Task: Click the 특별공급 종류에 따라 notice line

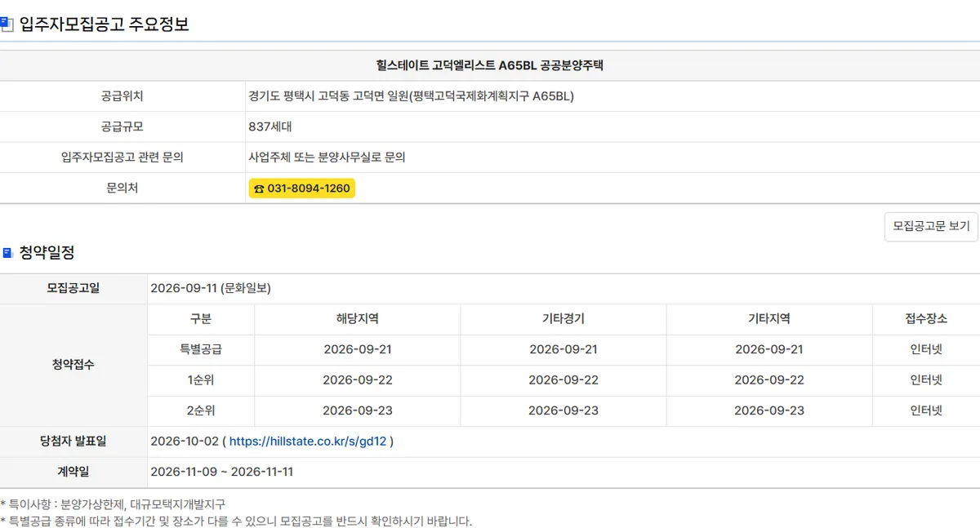Action: (236, 521)
